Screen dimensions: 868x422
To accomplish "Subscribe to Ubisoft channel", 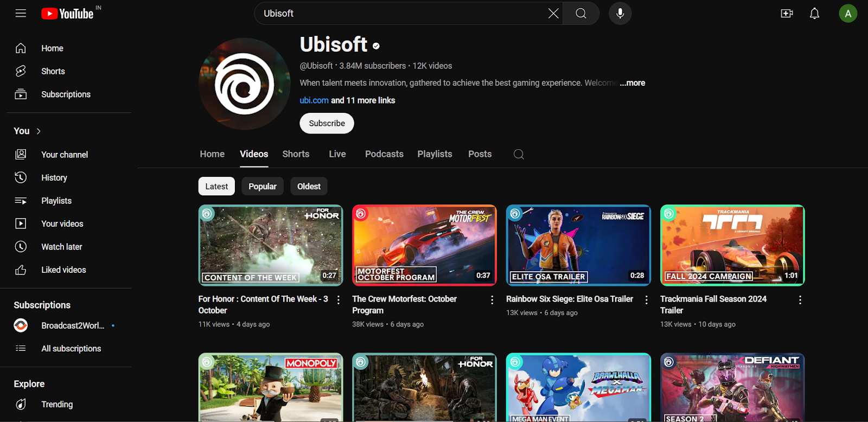I will tap(327, 123).
